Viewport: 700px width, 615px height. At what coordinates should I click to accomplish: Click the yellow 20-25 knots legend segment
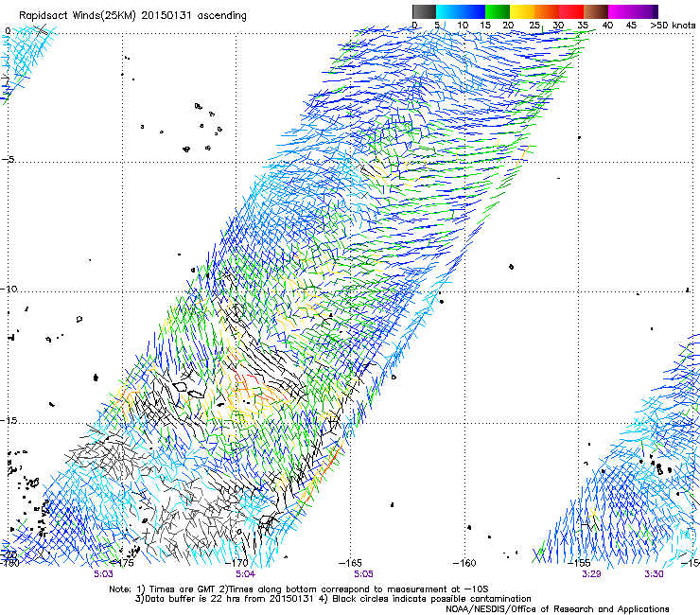coord(522,11)
